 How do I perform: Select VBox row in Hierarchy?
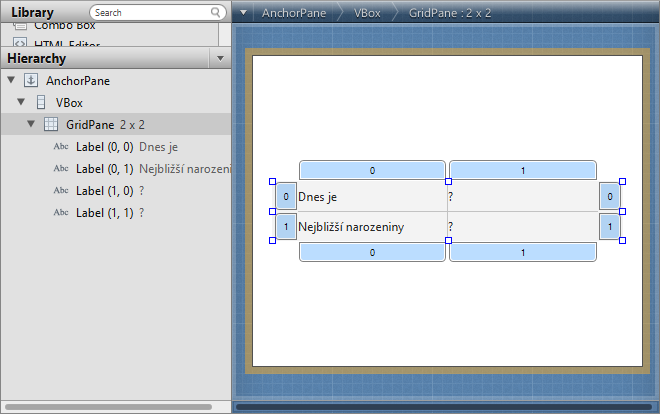(116, 102)
